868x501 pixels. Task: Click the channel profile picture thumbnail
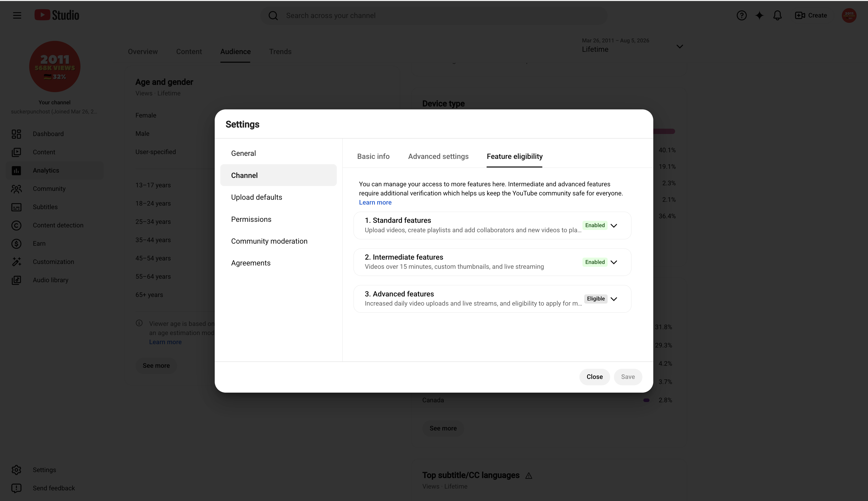tap(55, 66)
